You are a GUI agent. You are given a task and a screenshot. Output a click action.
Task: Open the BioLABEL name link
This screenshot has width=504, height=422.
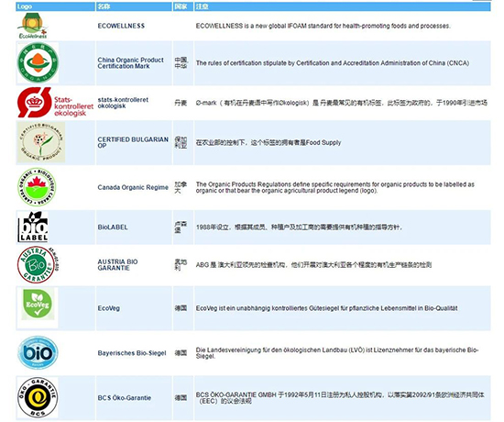tap(113, 227)
